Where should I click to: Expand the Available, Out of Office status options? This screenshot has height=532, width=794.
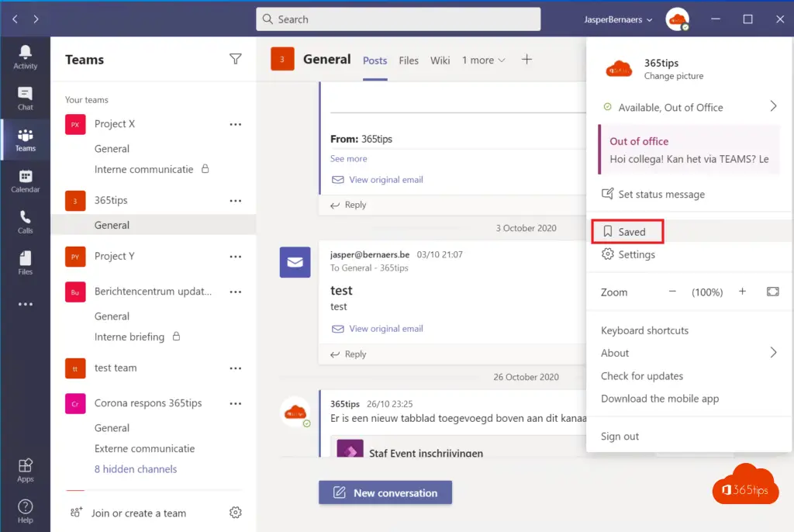click(689, 107)
